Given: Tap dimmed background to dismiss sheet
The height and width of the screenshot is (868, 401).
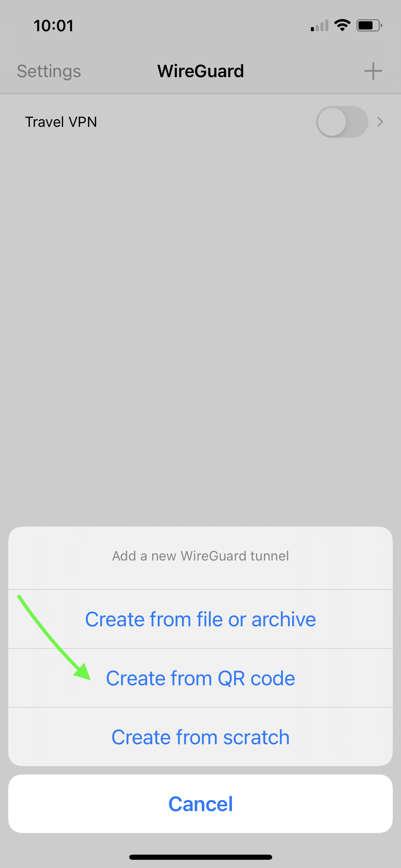Looking at the screenshot, I should [x=200, y=326].
